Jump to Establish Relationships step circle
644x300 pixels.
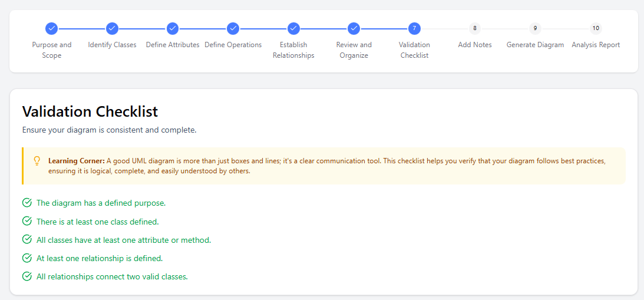293,28
